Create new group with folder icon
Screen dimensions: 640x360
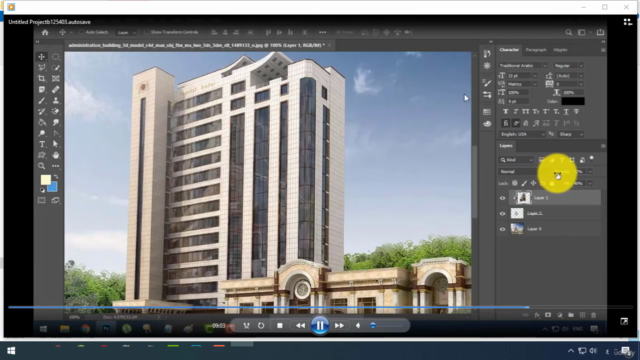click(x=571, y=315)
